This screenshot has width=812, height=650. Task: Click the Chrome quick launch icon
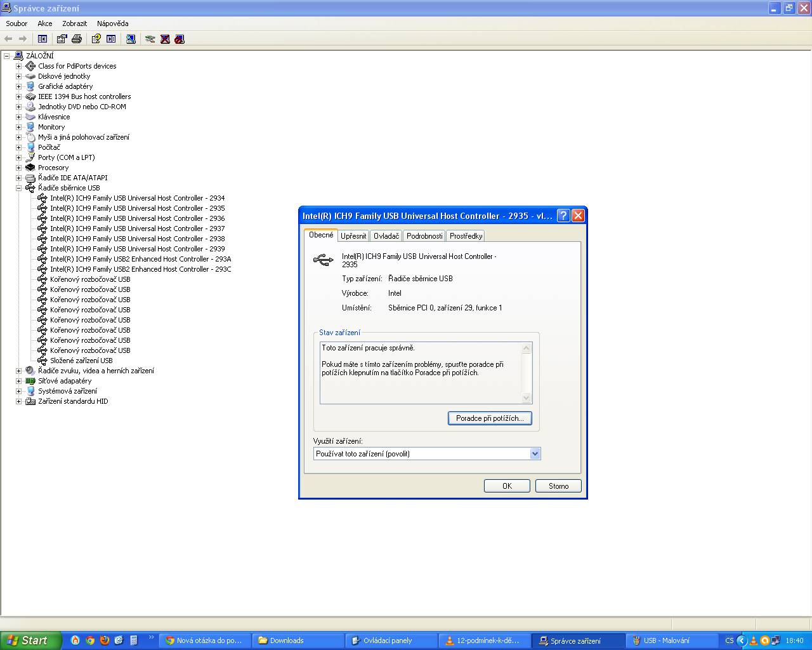point(90,640)
